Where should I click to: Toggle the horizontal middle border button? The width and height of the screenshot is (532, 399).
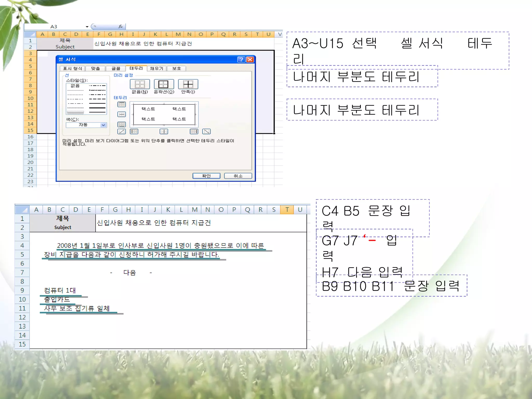[122, 114]
